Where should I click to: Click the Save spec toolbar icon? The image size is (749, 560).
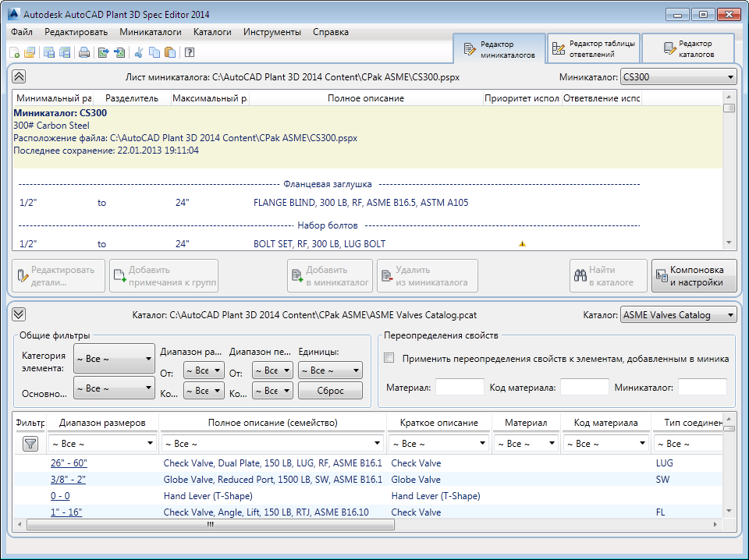pos(48,52)
